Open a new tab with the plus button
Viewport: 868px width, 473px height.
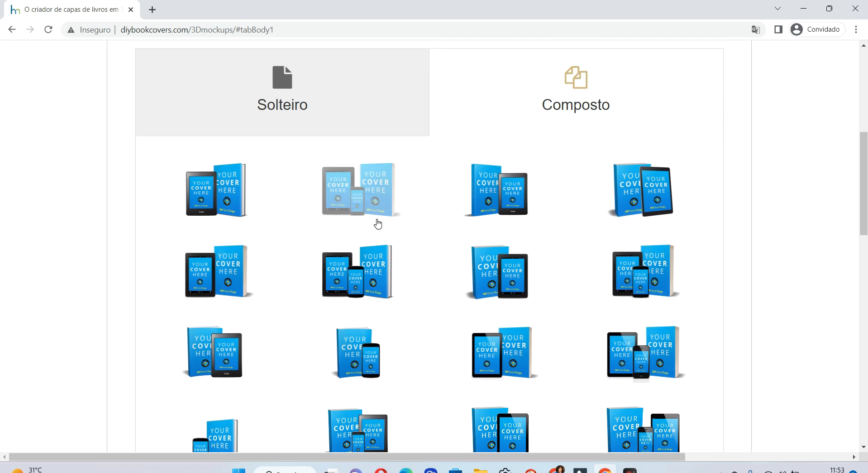pos(152,9)
